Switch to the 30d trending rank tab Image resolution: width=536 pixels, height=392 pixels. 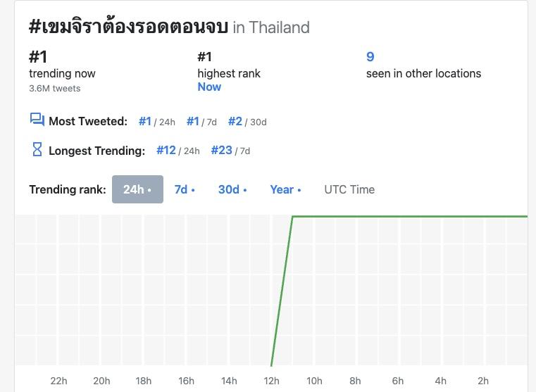[x=232, y=189]
